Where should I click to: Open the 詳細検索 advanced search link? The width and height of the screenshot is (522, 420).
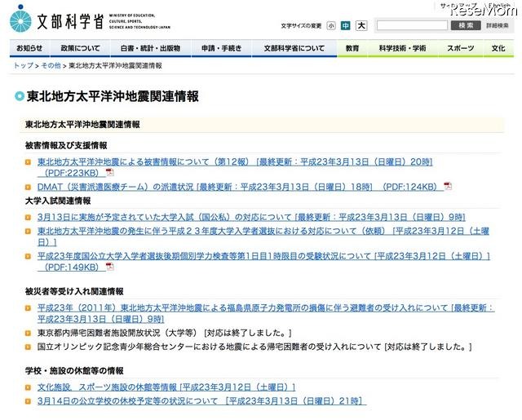(x=498, y=26)
